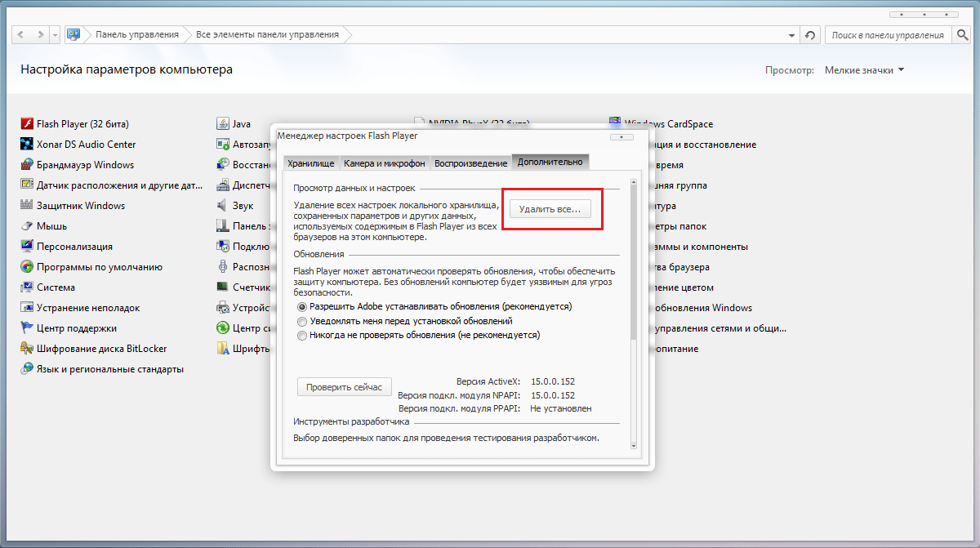Open the Звук speaker icon
Screen dimensions: 980x548
point(222,206)
